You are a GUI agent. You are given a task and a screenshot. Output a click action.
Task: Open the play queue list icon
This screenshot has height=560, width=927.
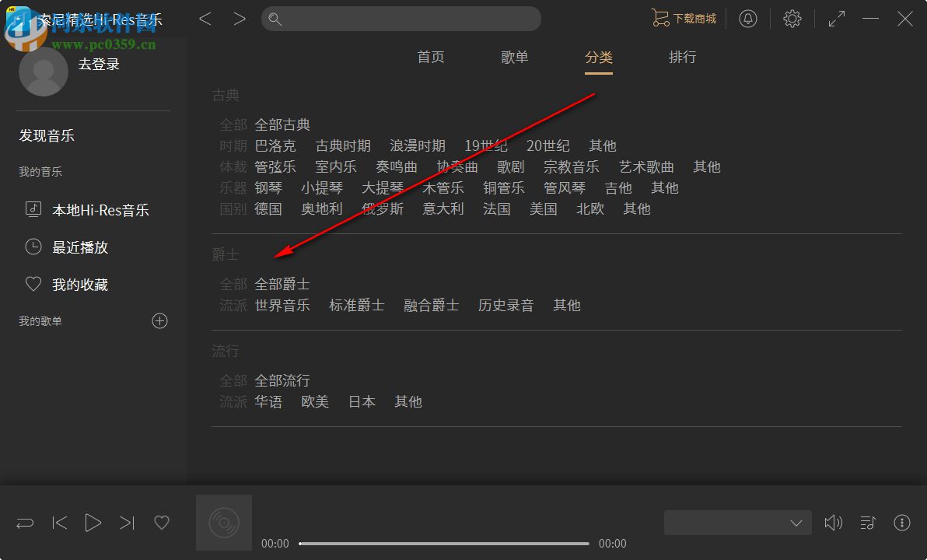868,523
